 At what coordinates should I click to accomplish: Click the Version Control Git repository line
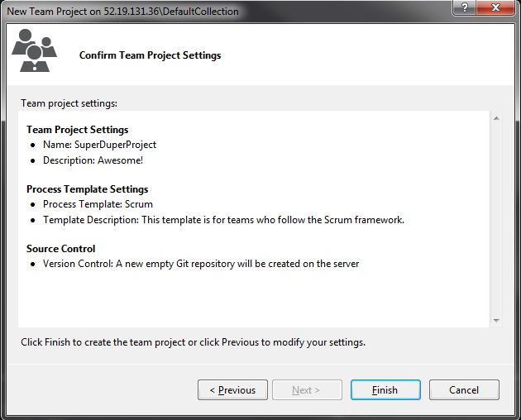pos(201,264)
